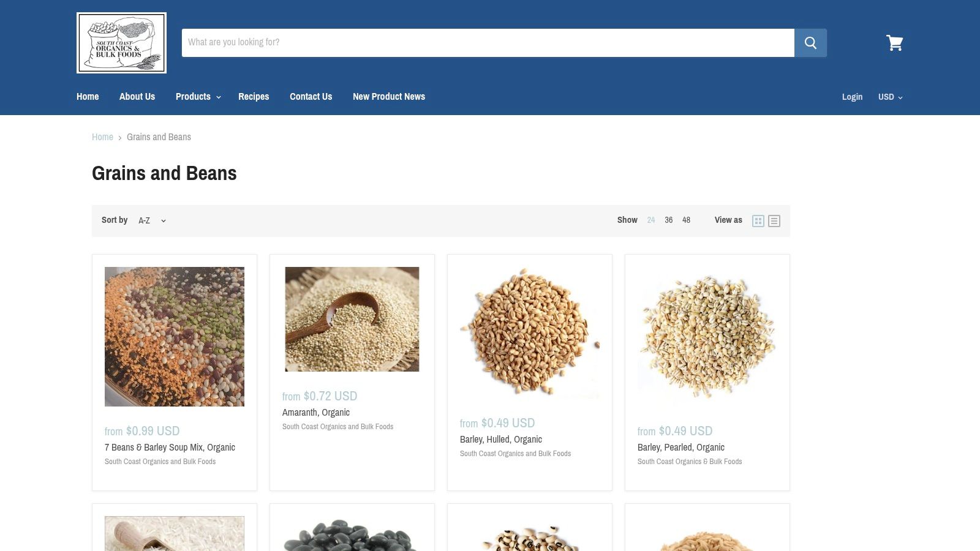
Task: Select 48 products per page
Action: (686, 220)
